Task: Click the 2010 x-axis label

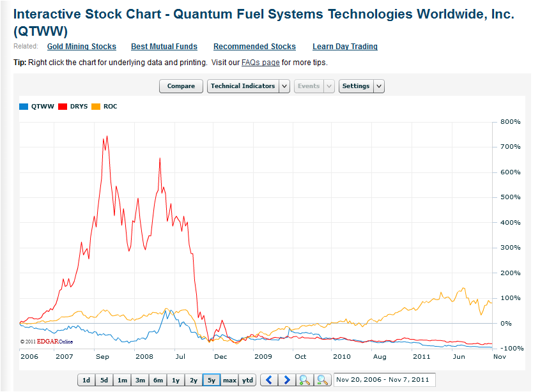Action: tap(342, 357)
